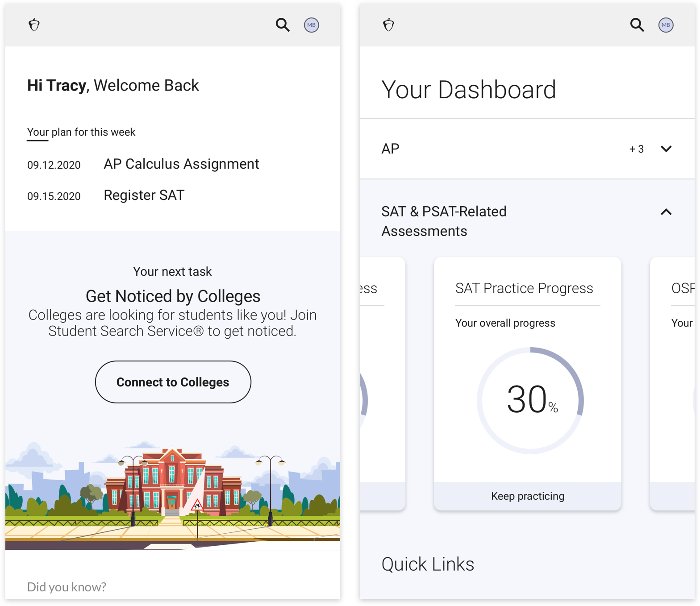
Task: Open search on the welcome screen
Action: (x=283, y=25)
